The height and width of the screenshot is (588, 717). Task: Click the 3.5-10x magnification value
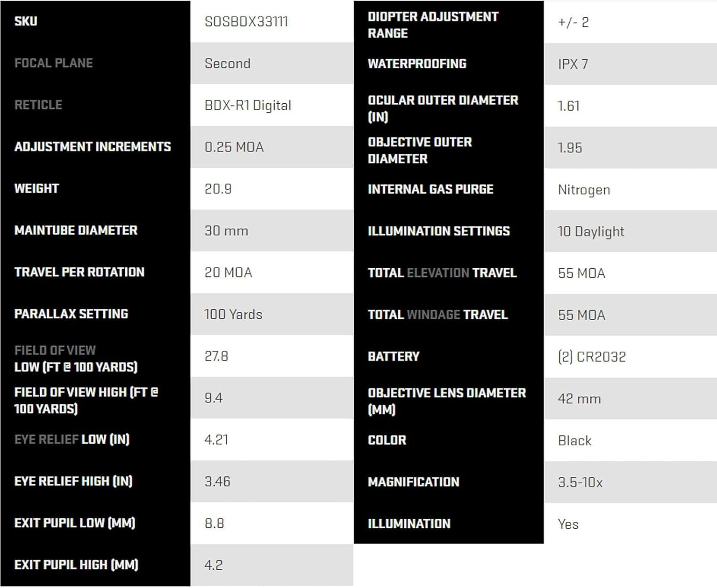click(580, 482)
